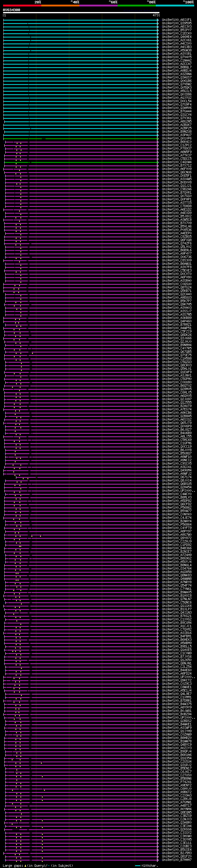Select the UniRef100_A3KB89 label
This screenshot has height=868, width=197.
(x=176, y=318)
